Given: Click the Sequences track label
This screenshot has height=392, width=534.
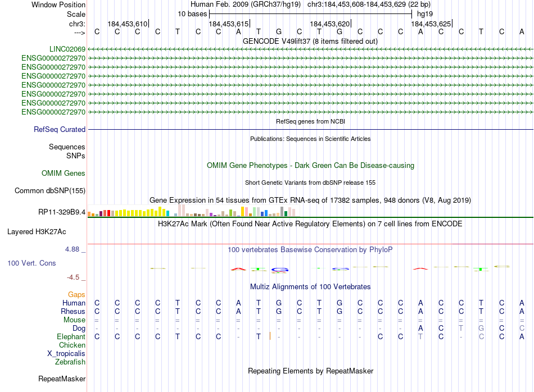Looking at the screenshot, I should [x=67, y=147].
